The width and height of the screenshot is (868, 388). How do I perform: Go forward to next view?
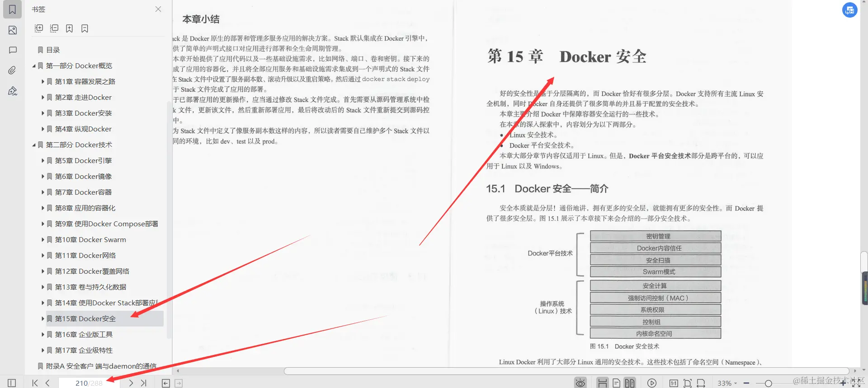pyautogui.click(x=179, y=383)
